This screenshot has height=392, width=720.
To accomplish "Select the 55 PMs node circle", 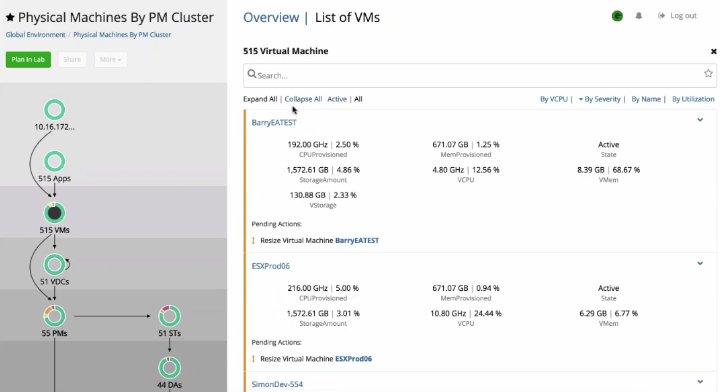I will 55,316.
